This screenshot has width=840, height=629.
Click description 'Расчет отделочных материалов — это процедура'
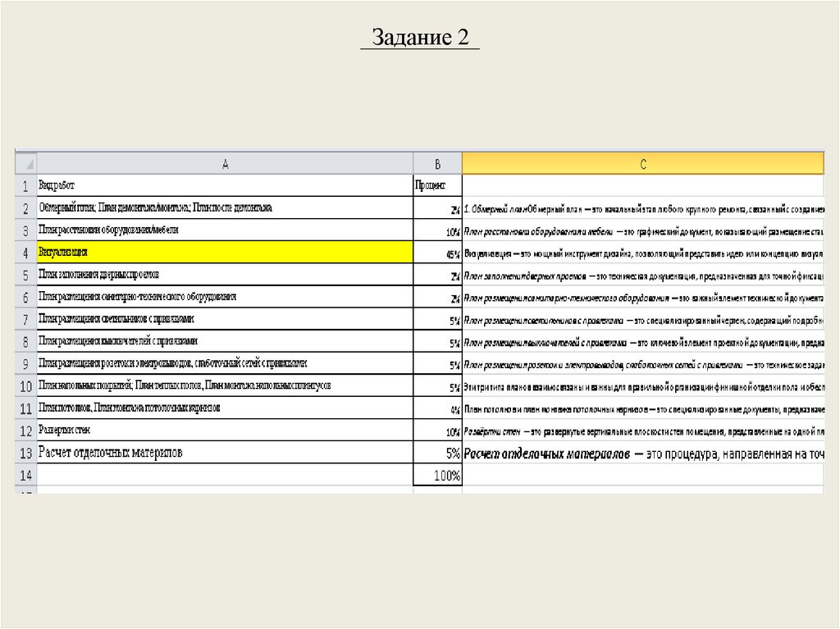pos(643,454)
